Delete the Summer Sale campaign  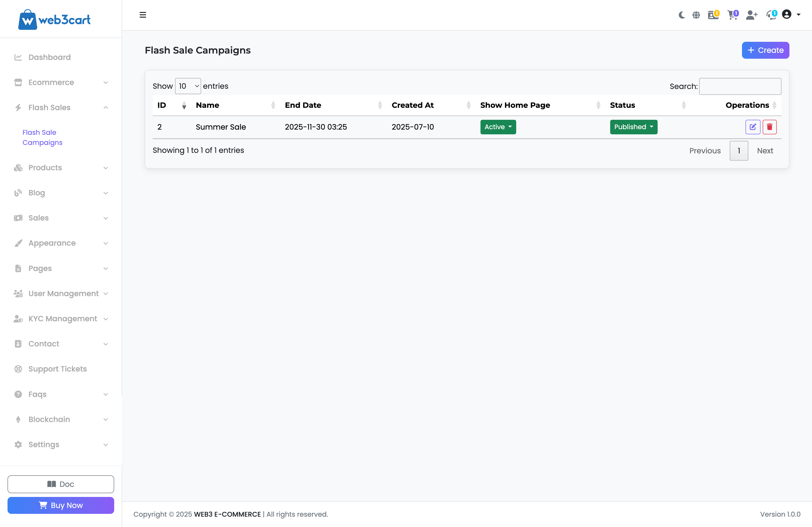tap(769, 127)
